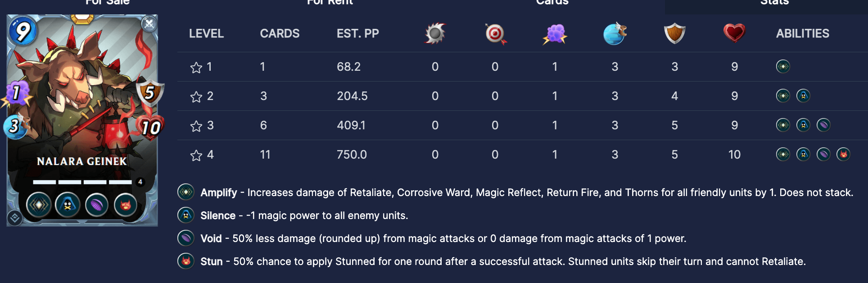Click the melee attack column icon
Image resolution: width=868 pixels, height=283 pixels.
tap(435, 33)
